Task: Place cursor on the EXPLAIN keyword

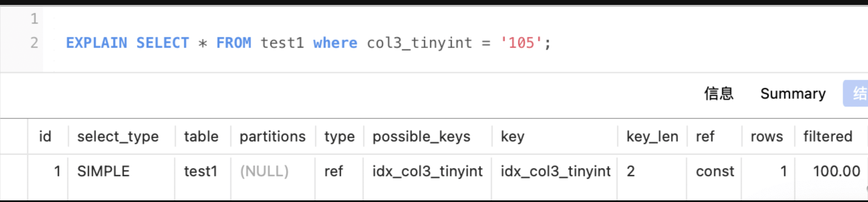Action: pyautogui.click(x=96, y=43)
